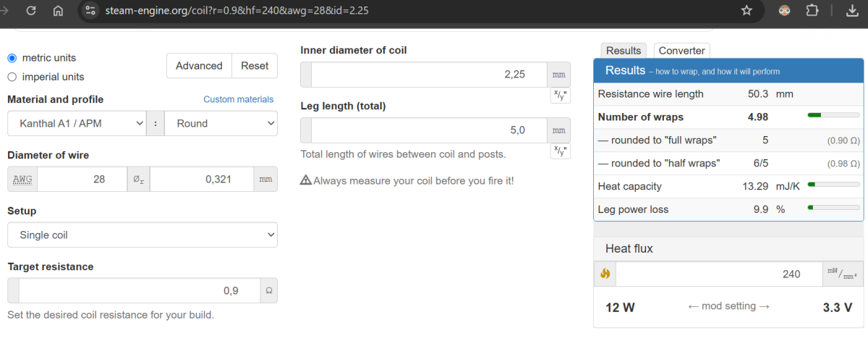This screenshot has width=868, height=341.
Task: Switch to the Converter tab
Action: (681, 51)
